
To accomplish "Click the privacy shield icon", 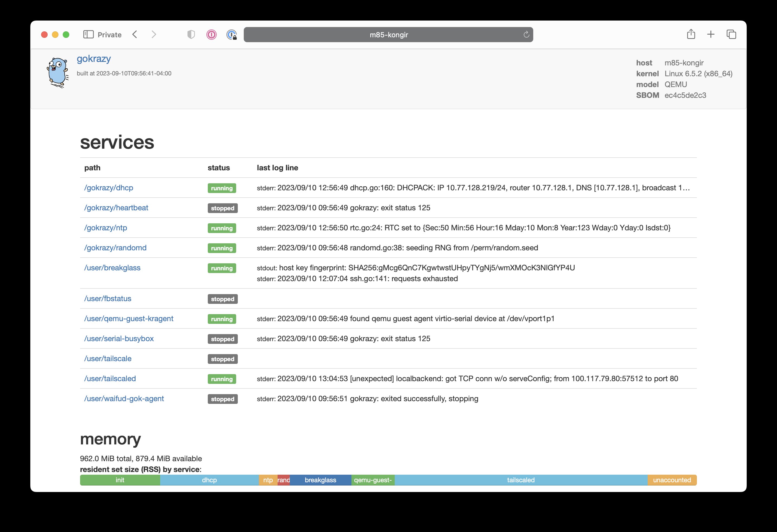I will click(191, 34).
